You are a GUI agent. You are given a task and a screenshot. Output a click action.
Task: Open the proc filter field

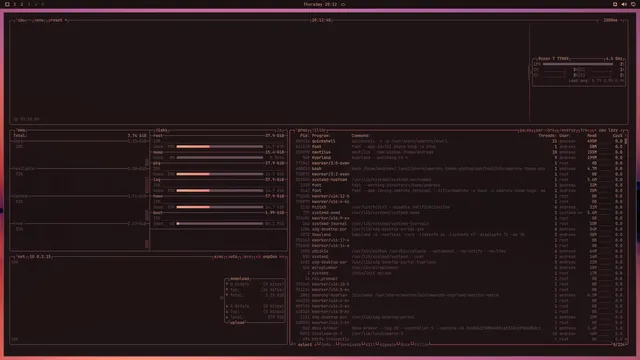[x=320, y=130]
